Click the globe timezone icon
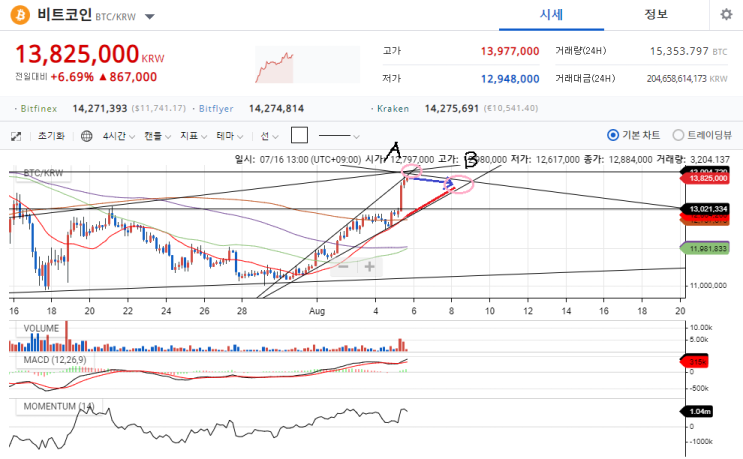This screenshot has height=459, width=743. [87, 136]
